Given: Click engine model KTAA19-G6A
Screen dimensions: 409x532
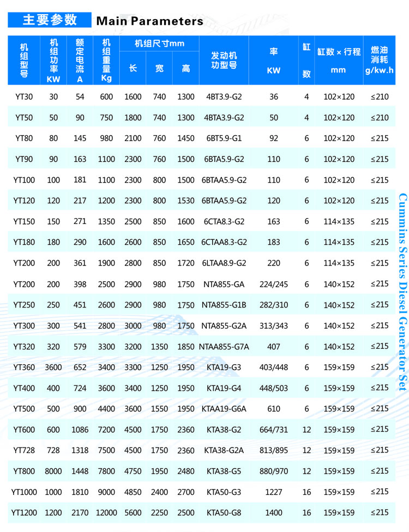Looking at the screenshot, I should (x=224, y=409).
